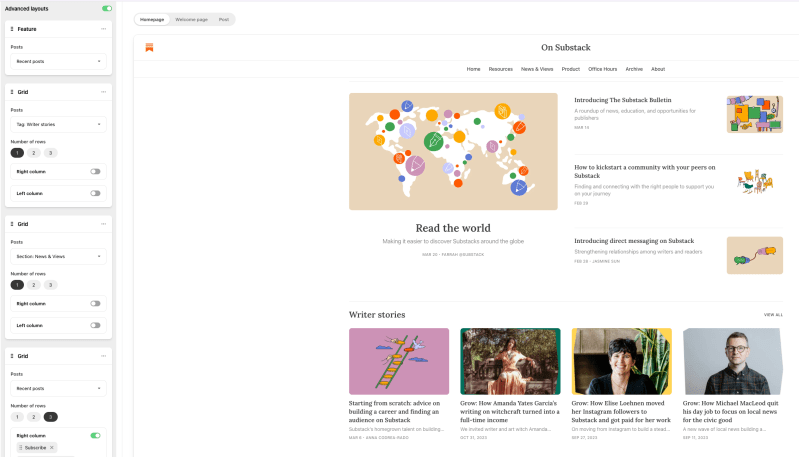Click drag handle of News & Views Grid card
799x457 pixels.
[x=12, y=224]
